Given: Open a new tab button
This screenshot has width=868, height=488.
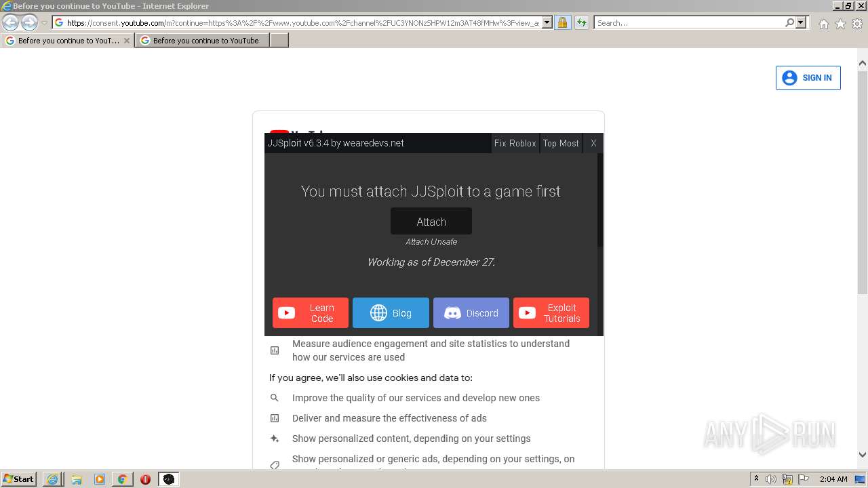Looking at the screenshot, I should (x=279, y=41).
